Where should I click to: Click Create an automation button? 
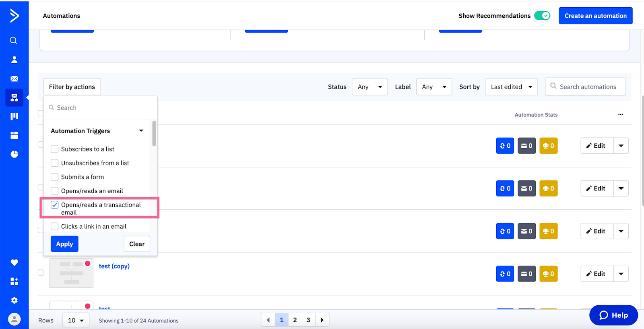click(x=595, y=16)
